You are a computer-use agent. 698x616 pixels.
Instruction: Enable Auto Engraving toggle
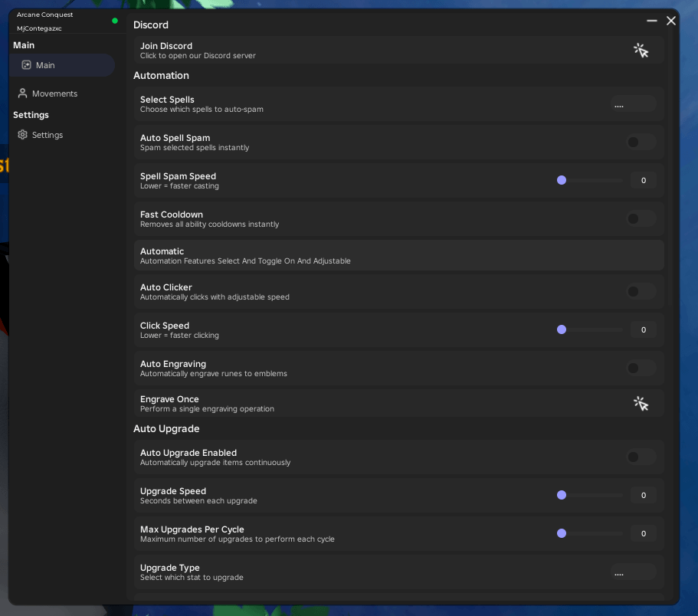641,368
